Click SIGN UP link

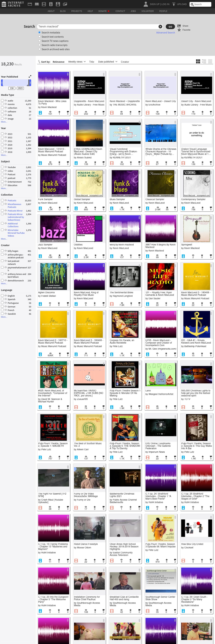point(154,4)
